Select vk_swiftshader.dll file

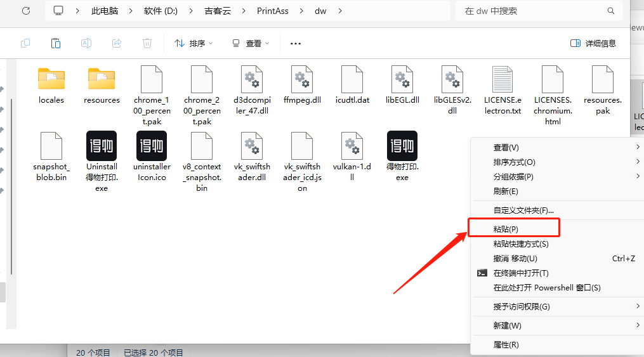pos(252,157)
